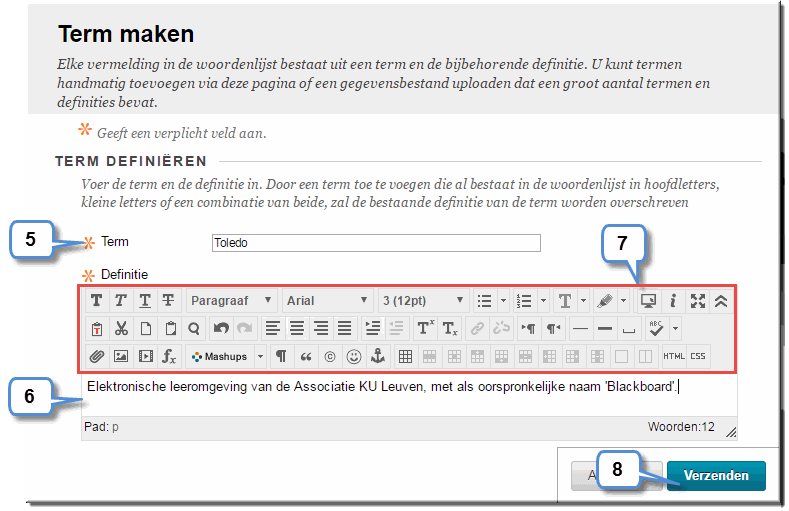Open the Mashups menu
The image size is (789, 511).
pyautogui.click(x=220, y=357)
